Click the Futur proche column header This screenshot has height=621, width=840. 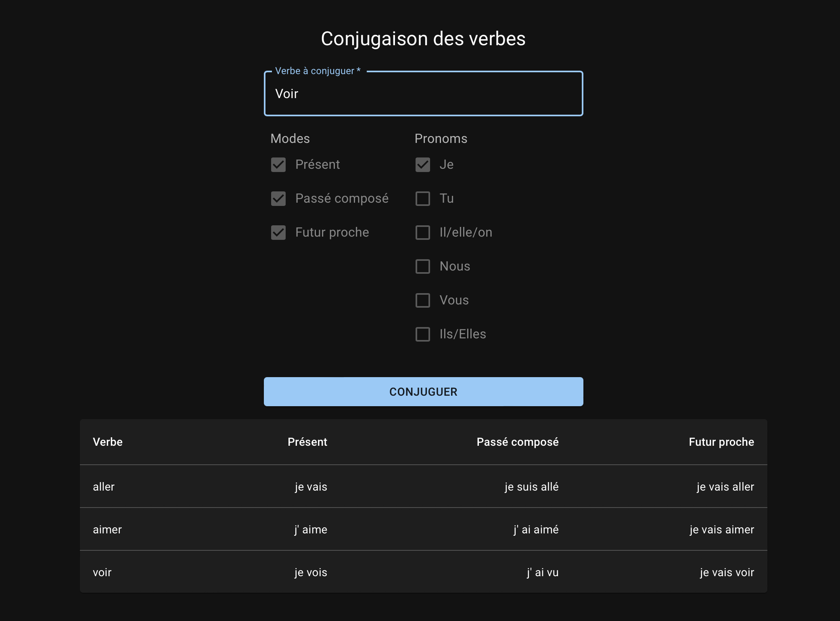(721, 442)
